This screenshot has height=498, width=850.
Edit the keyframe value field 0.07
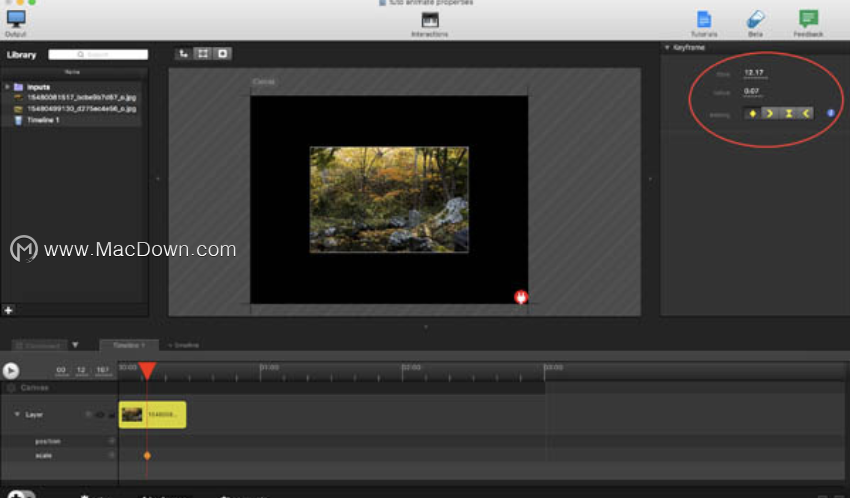[x=752, y=92]
